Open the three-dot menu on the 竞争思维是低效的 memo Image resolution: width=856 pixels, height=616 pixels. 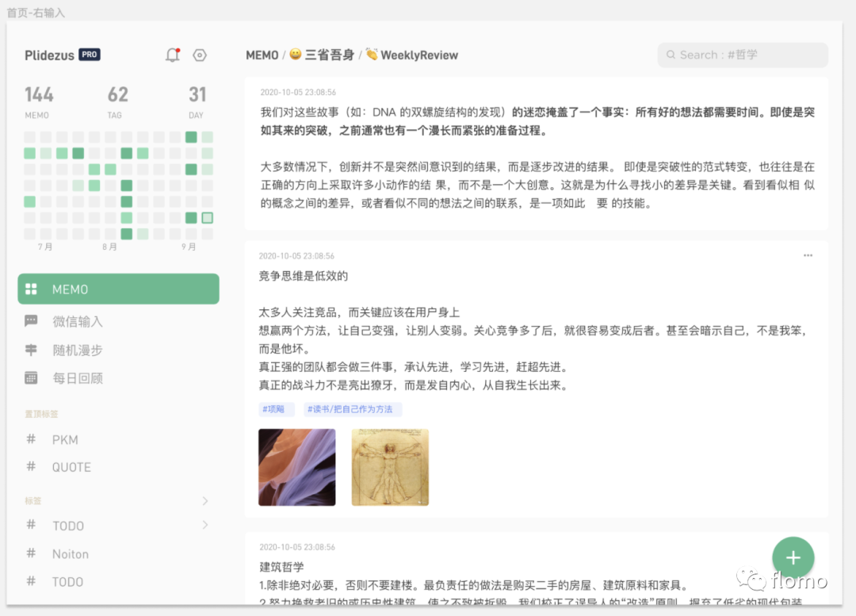[x=808, y=255]
